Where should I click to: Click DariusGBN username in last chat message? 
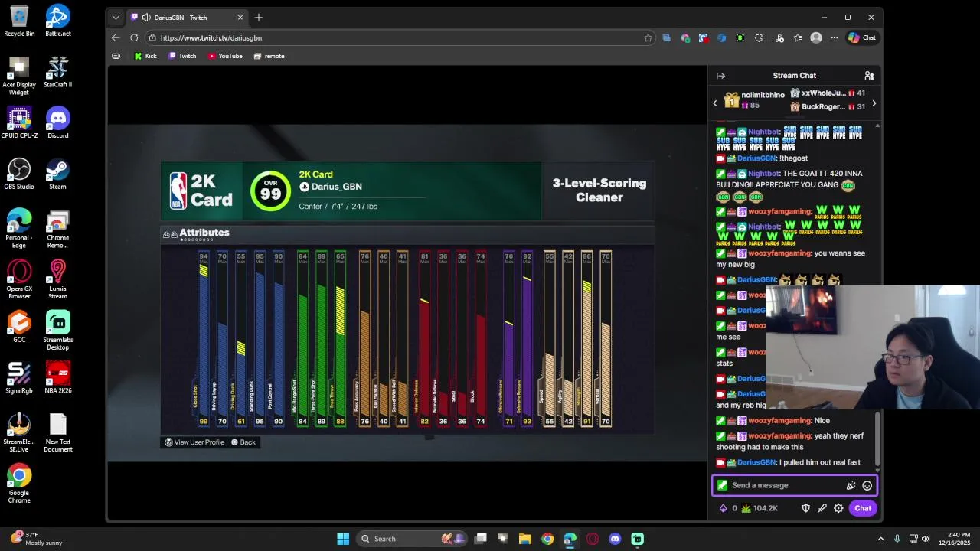click(x=756, y=462)
